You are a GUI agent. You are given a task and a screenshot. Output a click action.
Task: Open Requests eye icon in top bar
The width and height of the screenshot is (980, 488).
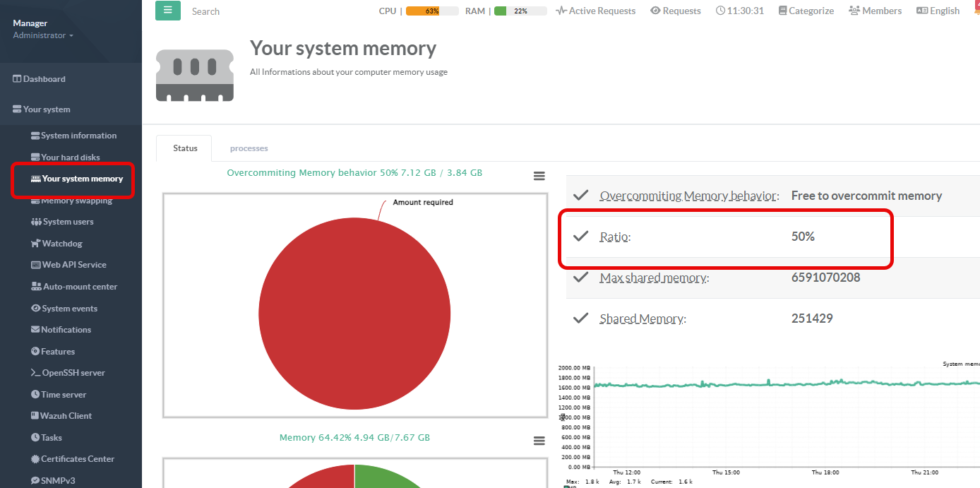[675, 11]
